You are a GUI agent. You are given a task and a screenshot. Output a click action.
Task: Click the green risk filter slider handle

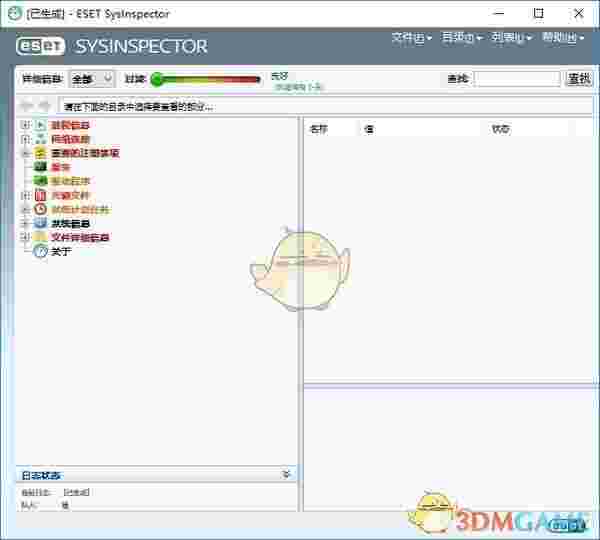(157, 79)
